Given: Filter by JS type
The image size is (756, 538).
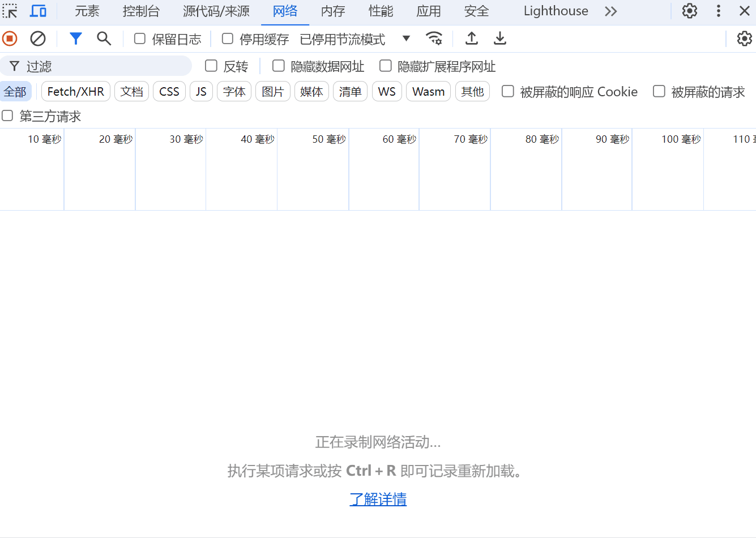Looking at the screenshot, I should pyautogui.click(x=201, y=91).
